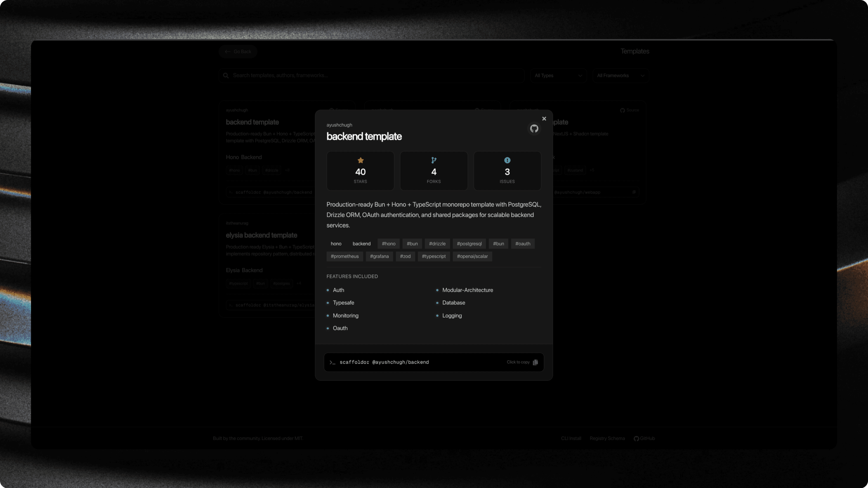Viewport: 868px width, 488px height.
Task: Click the 'Click to copy' label
Action: pyautogui.click(x=518, y=362)
